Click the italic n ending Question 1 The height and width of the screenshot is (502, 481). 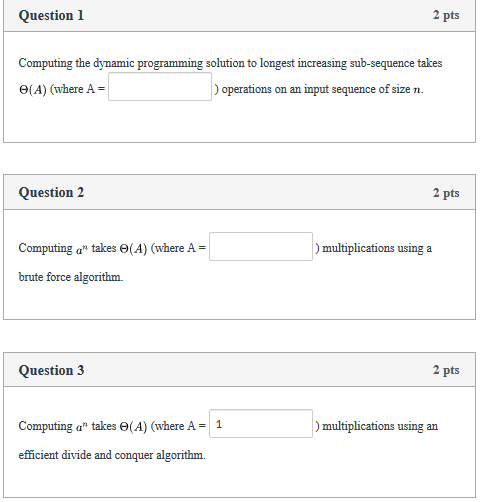click(x=417, y=90)
